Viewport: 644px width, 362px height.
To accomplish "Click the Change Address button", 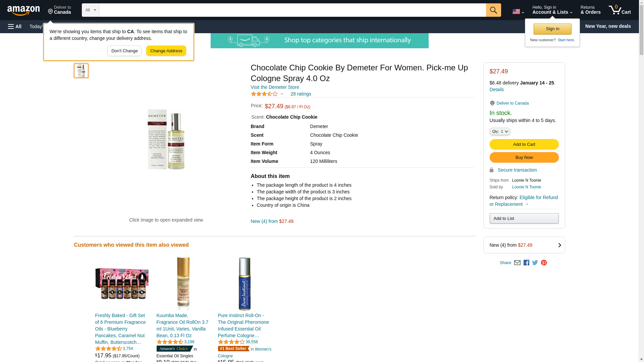I will coord(166,51).
